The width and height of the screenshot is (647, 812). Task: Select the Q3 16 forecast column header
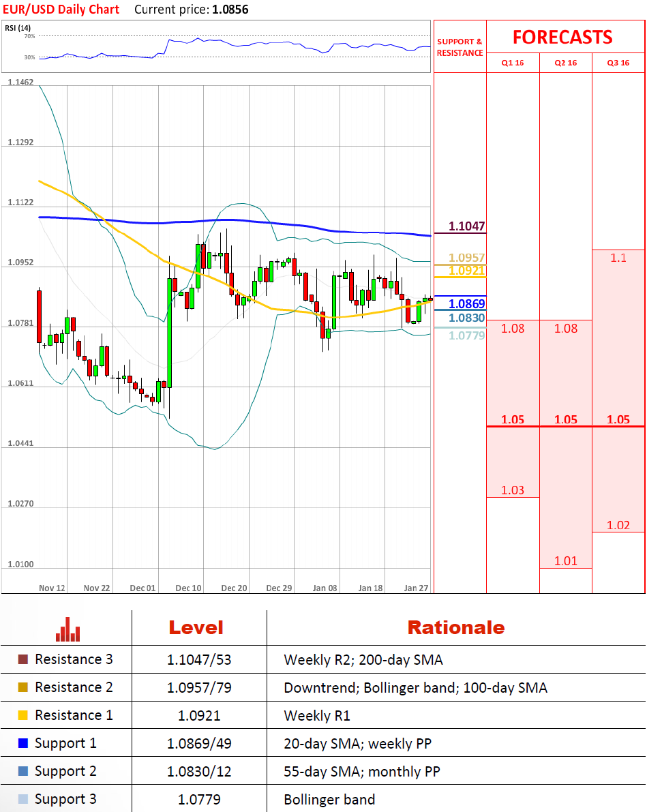click(618, 63)
